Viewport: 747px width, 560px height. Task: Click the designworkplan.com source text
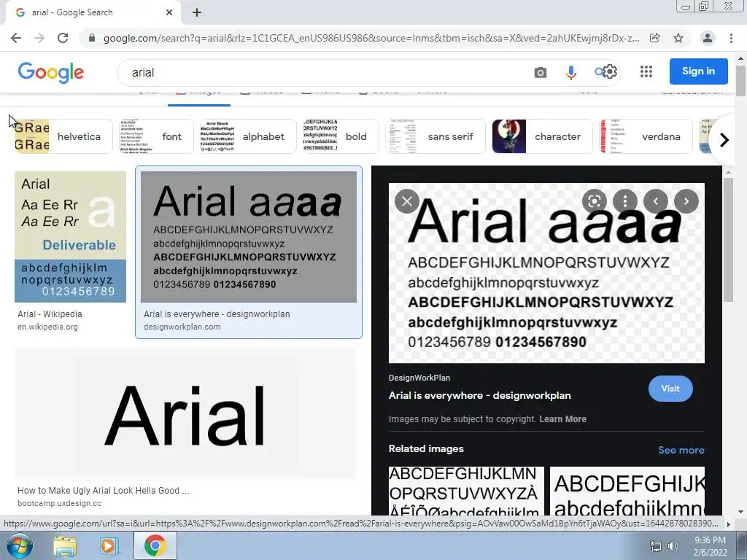point(182,327)
